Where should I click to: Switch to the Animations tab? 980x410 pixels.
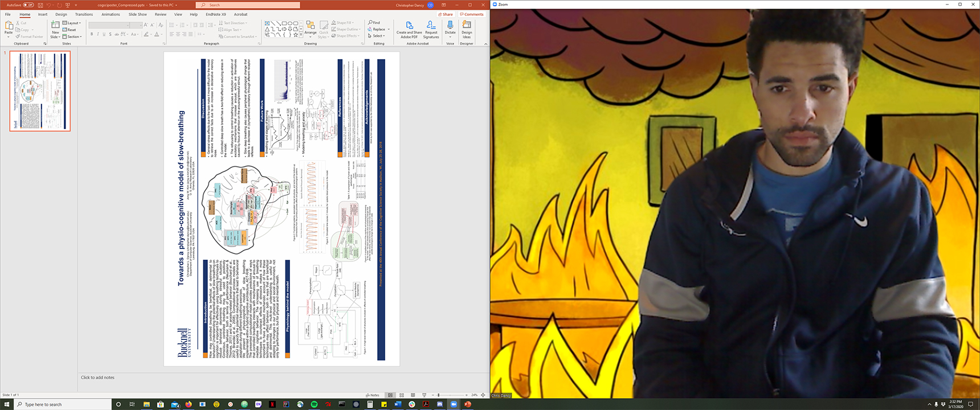tap(111, 14)
